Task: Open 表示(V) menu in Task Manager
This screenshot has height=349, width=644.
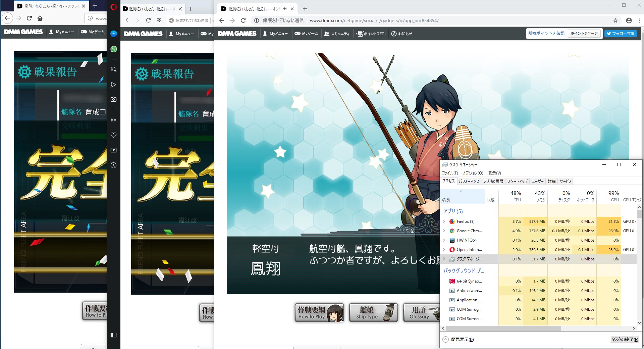Action: tap(494, 173)
